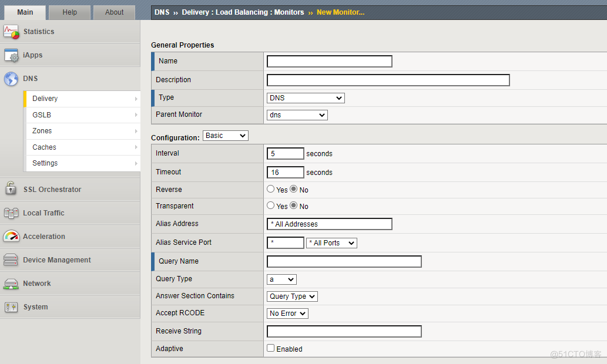Open the Accept RCODE dropdown
This screenshot has height=364, width=607.
[x=287, y=314]
